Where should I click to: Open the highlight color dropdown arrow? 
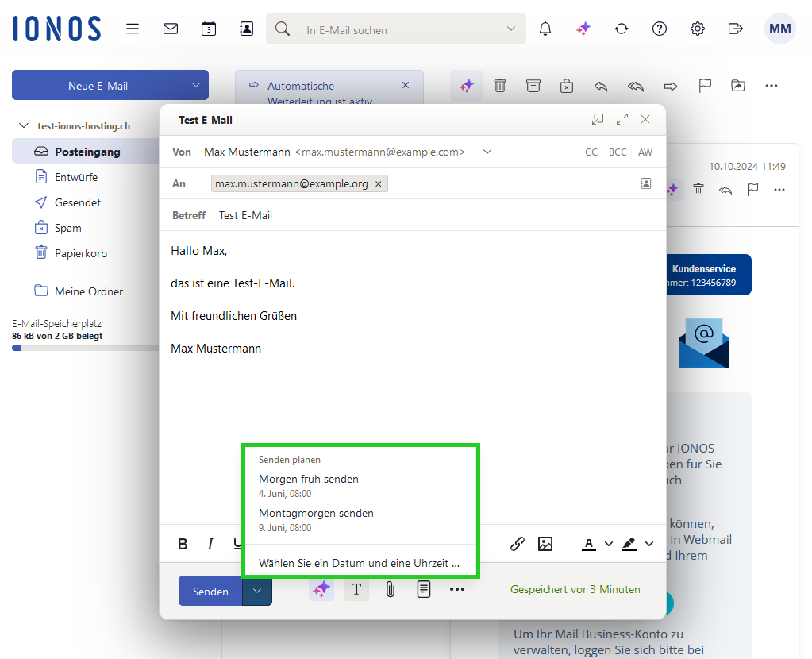[x=649, y=544]
